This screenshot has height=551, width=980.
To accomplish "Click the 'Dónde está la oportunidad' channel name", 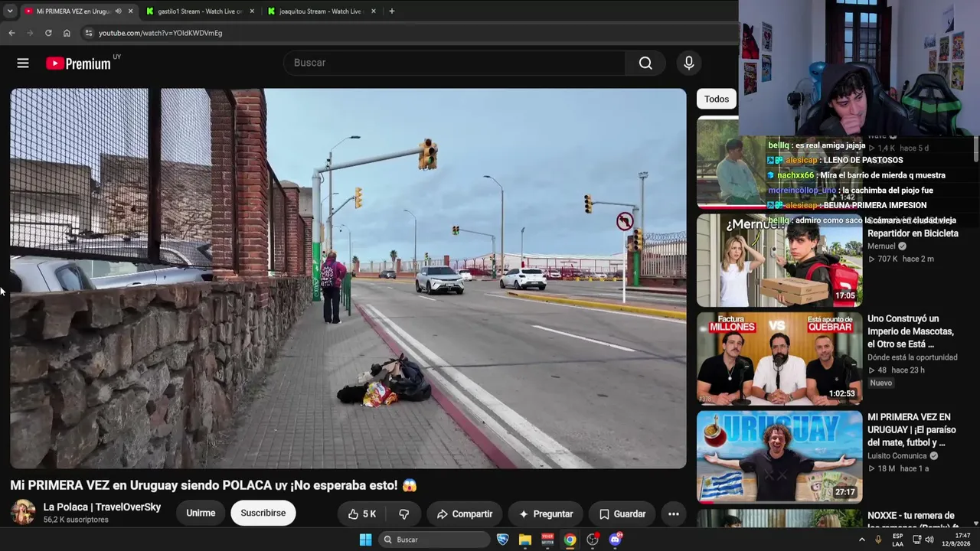I will click(913, 357).
